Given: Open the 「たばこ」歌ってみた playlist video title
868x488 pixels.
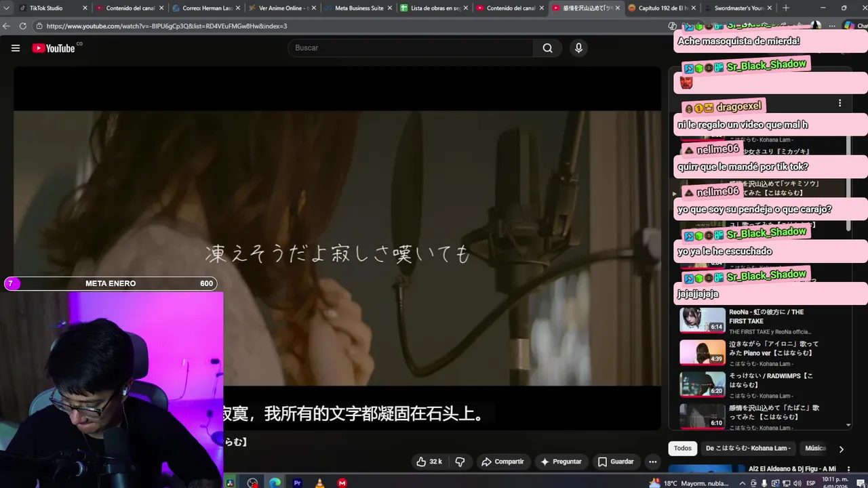Looking at the screenshot, I should click(774, 412).
